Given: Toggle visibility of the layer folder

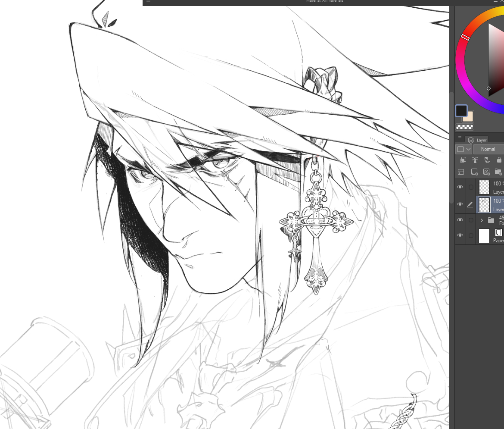Looking at the screenshot, I should coord(460,220).
